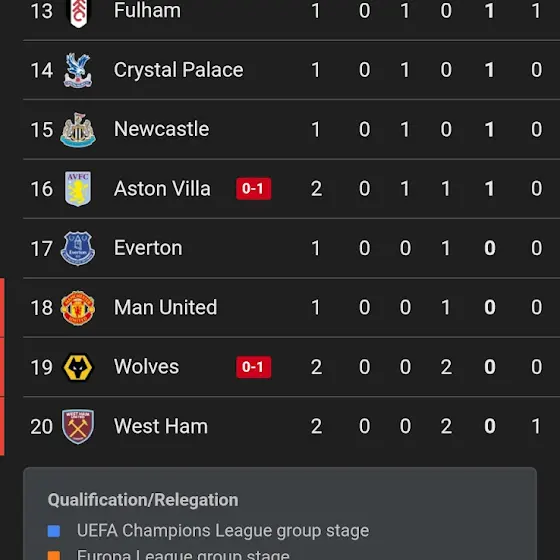Image resolution: width=560 pixels, height=560 pixels.
Task: Open Aston Villa's live 0-1 score badge
Action: point(254,189)
